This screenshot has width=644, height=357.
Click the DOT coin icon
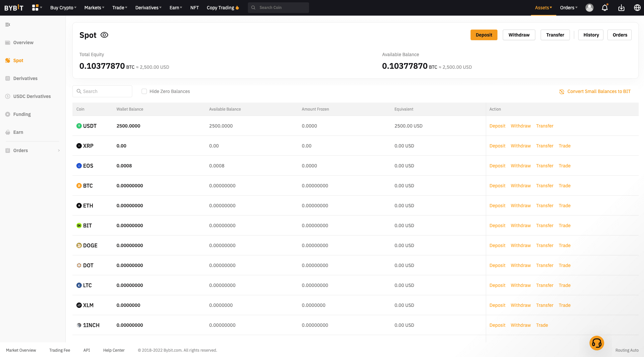coord(79,265)
